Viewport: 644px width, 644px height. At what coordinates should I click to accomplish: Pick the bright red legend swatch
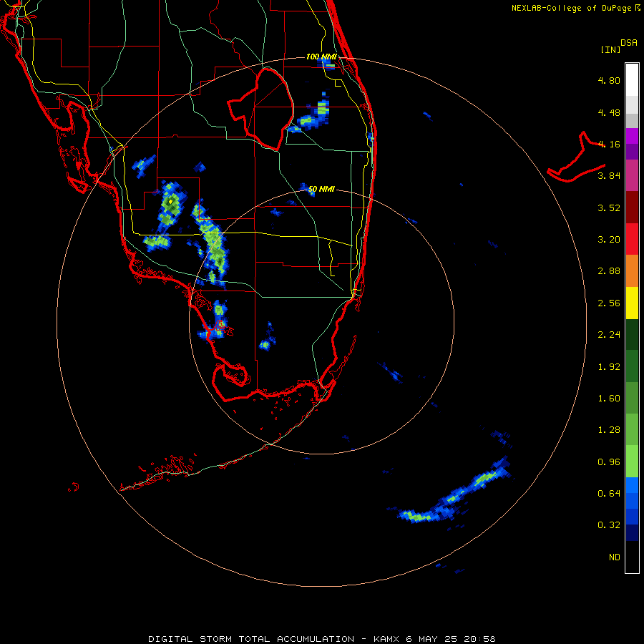pyautogui.click(x=632, y=239)
